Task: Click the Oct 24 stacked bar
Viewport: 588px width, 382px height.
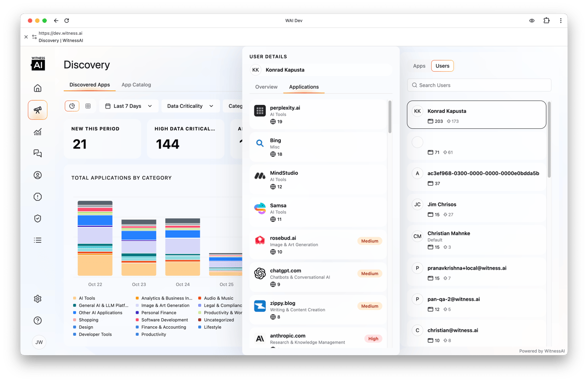Action: [x=183, y=247]
